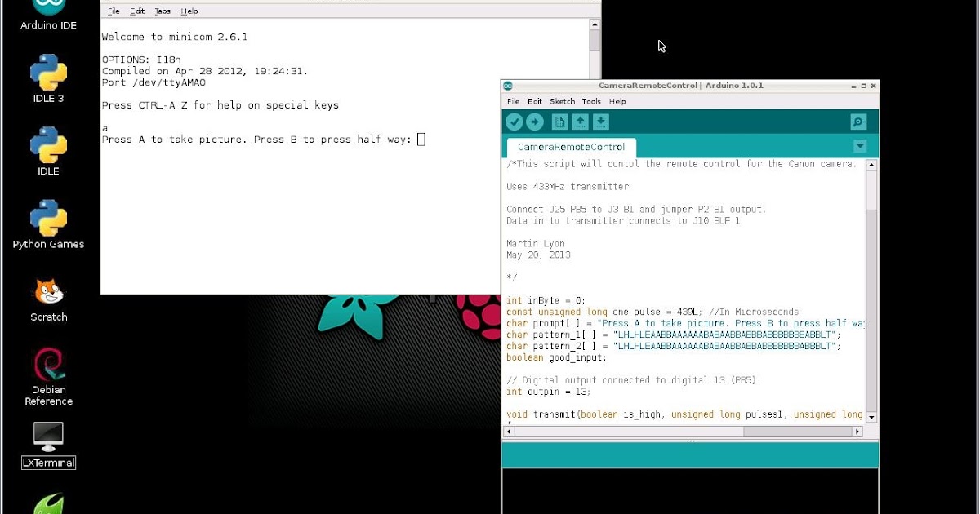Open the Edit menu in the minicom window
The width and height of the screenshot is (980, 514).
coord(136,11)
